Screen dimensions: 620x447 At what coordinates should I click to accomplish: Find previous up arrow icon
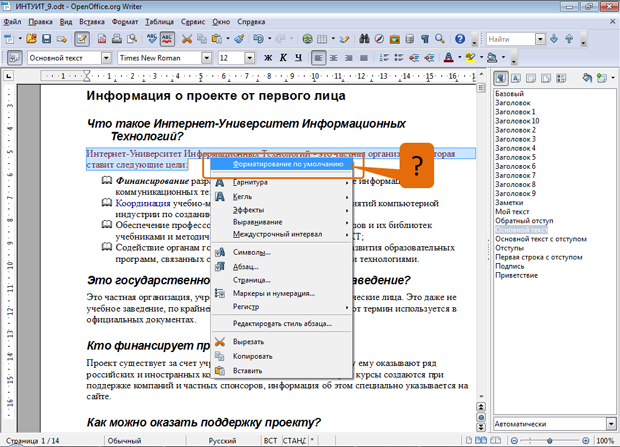point(569,39)
